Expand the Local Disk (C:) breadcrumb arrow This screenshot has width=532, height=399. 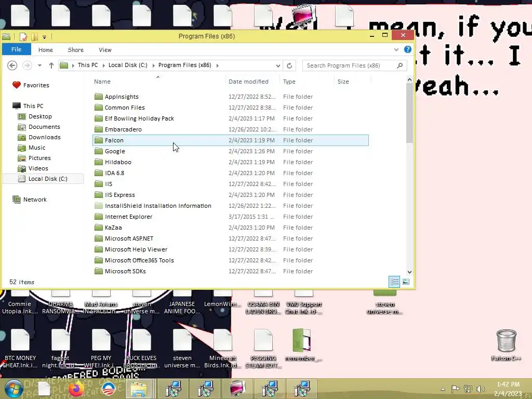153,65
